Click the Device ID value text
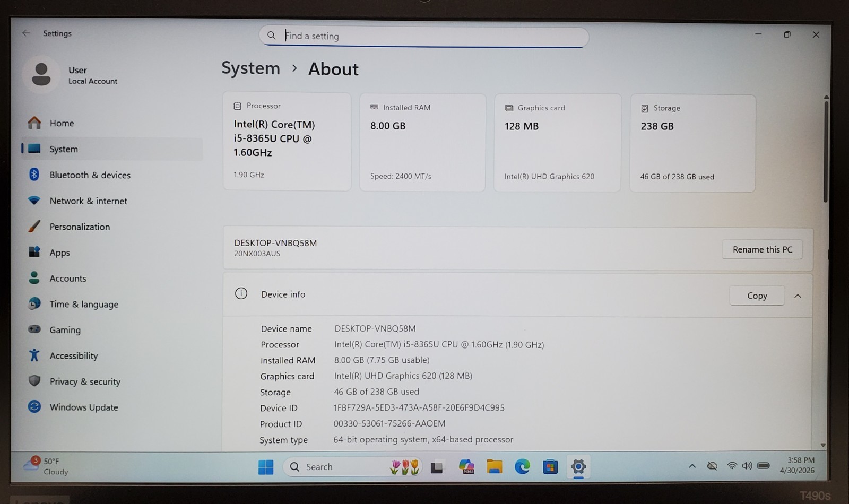This screenshot has width=849, height=504. pos(419,407)
